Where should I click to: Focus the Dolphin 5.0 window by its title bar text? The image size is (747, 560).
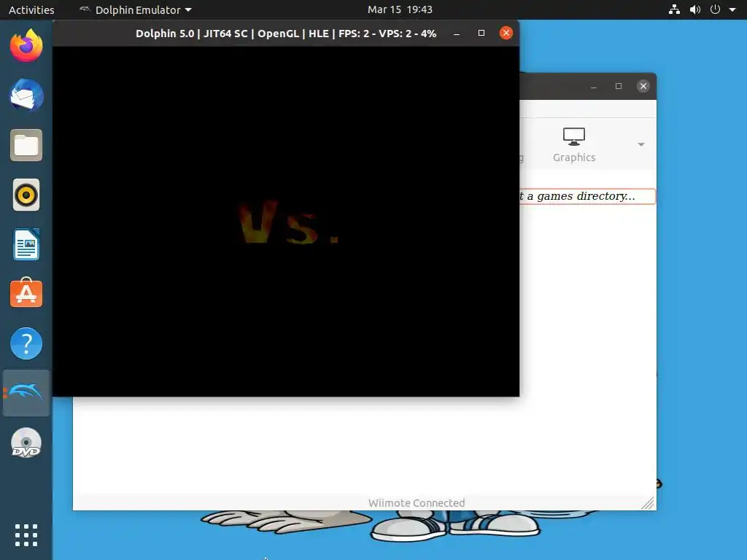tap(286, 34)
